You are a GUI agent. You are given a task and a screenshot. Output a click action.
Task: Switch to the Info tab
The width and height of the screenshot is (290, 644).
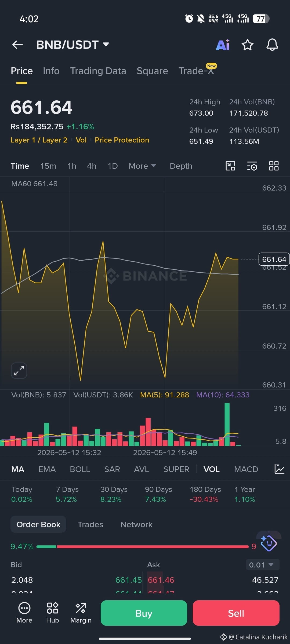pos(51,71)
